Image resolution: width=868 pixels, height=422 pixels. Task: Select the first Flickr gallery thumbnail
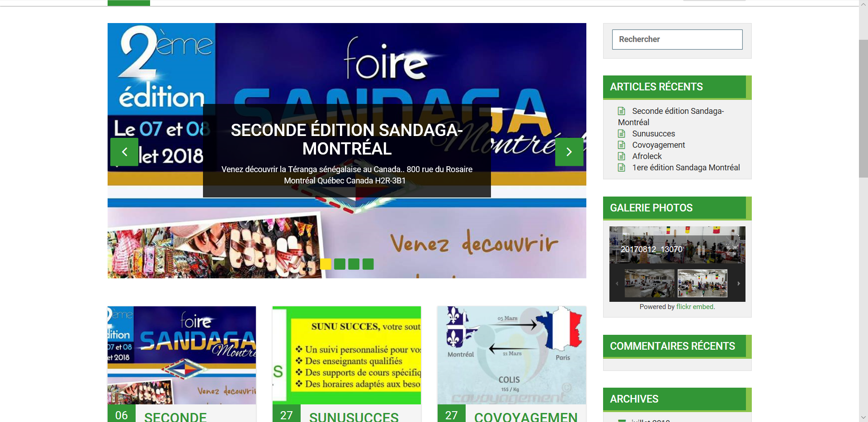(649, 283)
